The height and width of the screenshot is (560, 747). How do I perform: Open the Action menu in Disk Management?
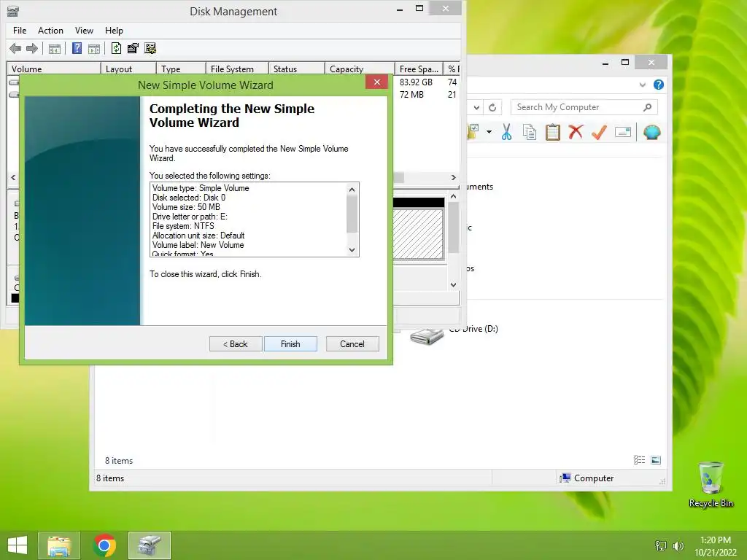point(50,31)
